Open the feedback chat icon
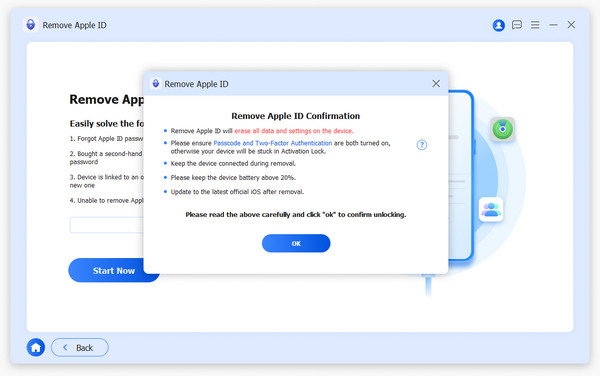 click(x=517, y=25)
